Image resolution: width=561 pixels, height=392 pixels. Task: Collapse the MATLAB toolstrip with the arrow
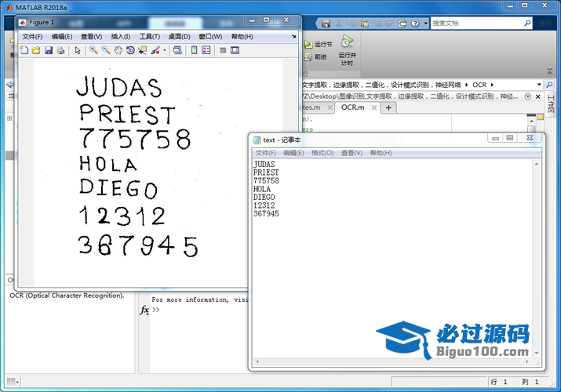pos(549,71)
